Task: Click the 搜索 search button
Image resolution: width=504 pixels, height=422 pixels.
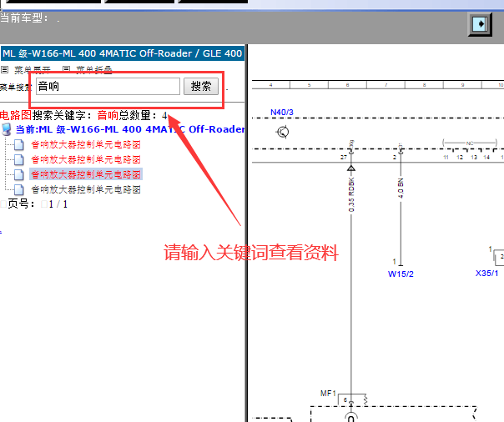Action: pyautogui.click(x=201, y=86)
